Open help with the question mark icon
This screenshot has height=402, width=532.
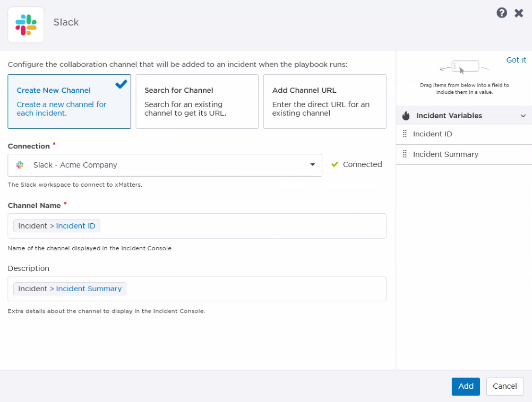click(502, 13)
